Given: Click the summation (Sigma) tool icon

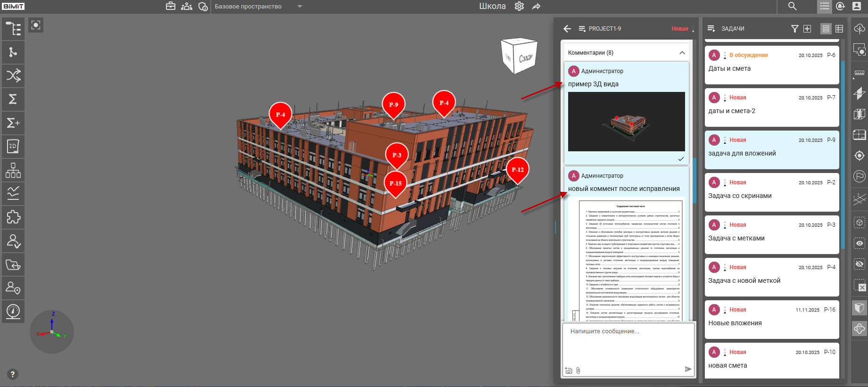Looking at the screenshot, I should tap(13, 99).
